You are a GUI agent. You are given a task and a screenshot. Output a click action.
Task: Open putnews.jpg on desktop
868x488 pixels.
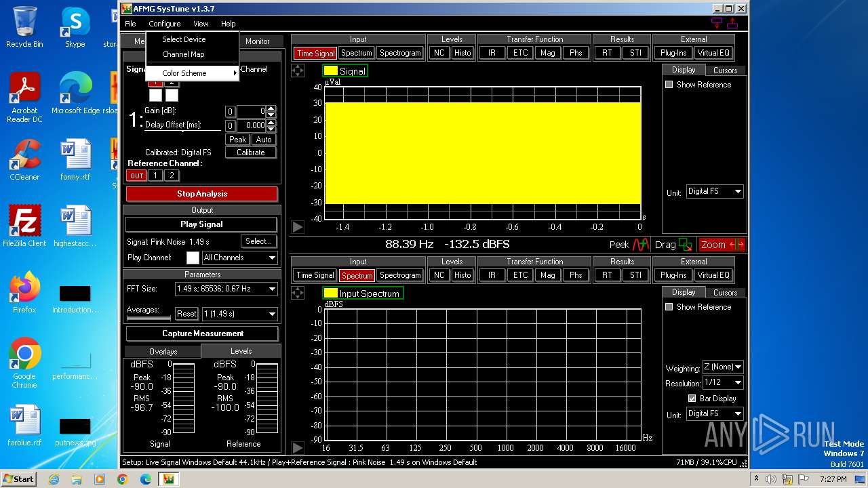pos(75,431)
